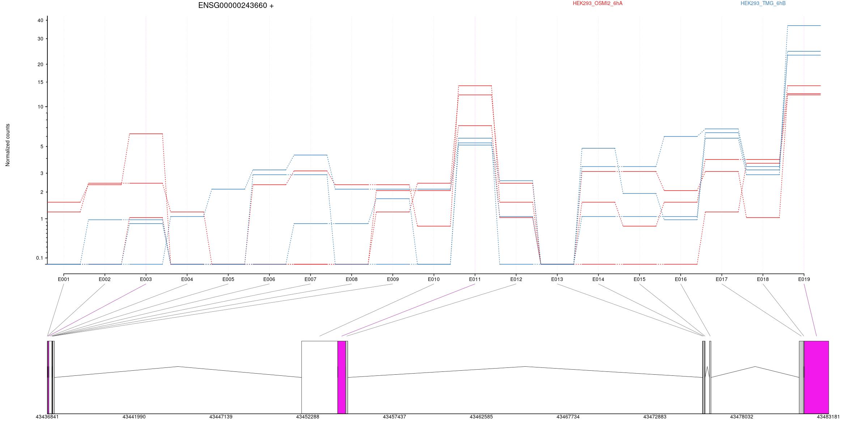868x434 pixels.
Task: Click genomic coordinate 43447139
Action: coord(221,417)
